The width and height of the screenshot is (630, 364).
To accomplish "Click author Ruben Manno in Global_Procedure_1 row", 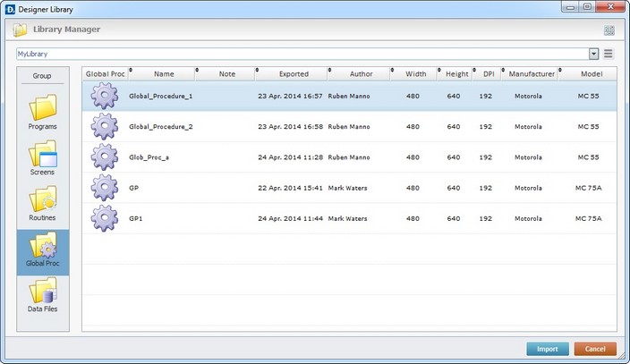I will point(349,96).
